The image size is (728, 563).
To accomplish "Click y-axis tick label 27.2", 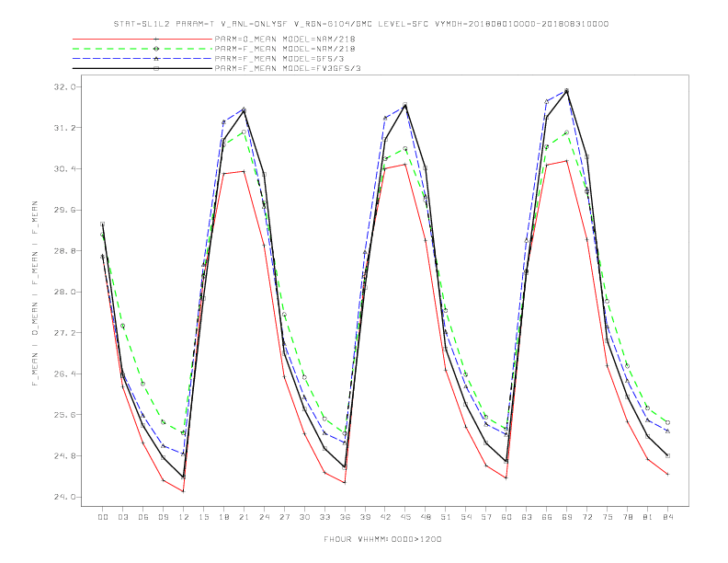I will pos(64,333).
